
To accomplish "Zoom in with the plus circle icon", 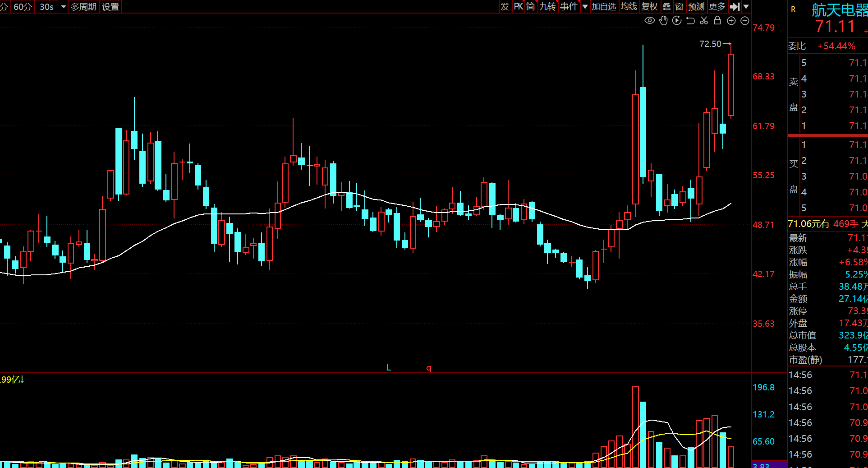I will [731, 21].
